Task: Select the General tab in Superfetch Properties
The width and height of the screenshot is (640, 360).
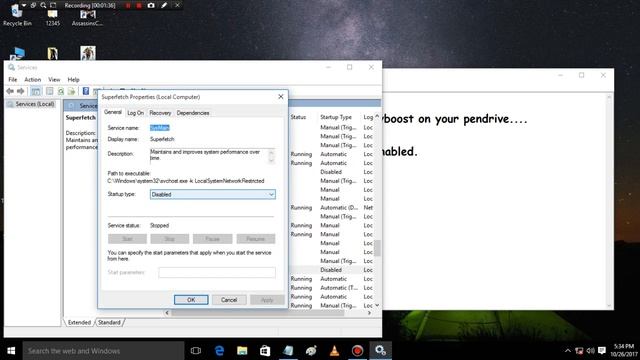Action: coord(113,112)
